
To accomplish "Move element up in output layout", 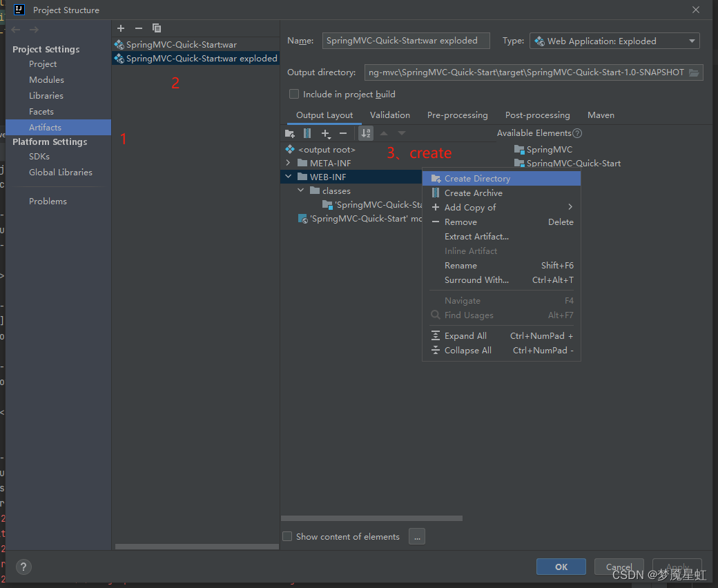I will [384, 133].
